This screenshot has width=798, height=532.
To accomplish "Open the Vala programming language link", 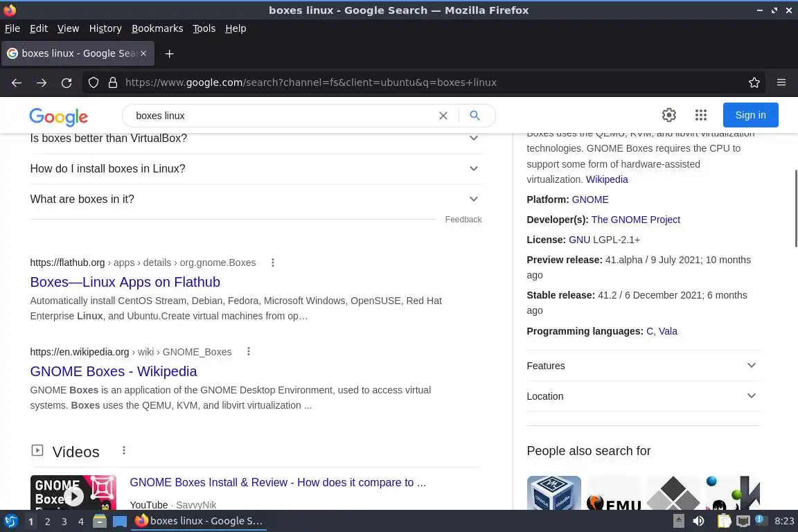I will [668, 331].
